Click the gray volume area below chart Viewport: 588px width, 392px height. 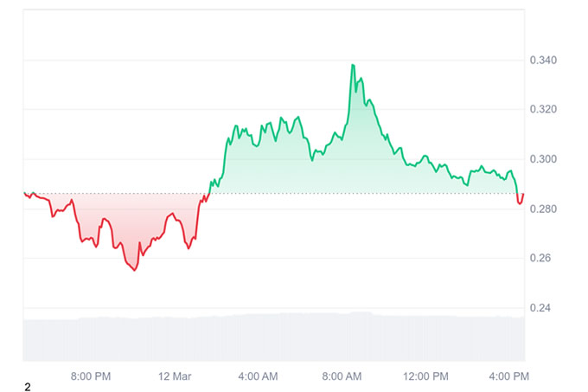coord(274,337)
